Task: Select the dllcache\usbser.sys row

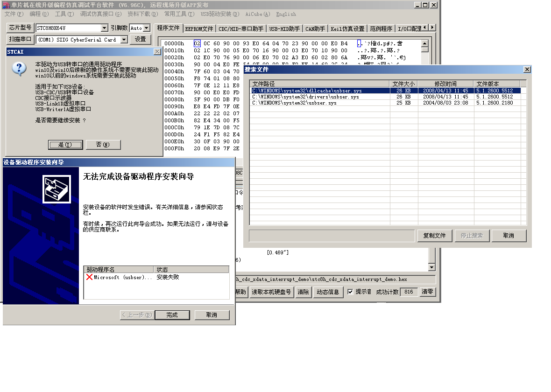Action: 385,91
